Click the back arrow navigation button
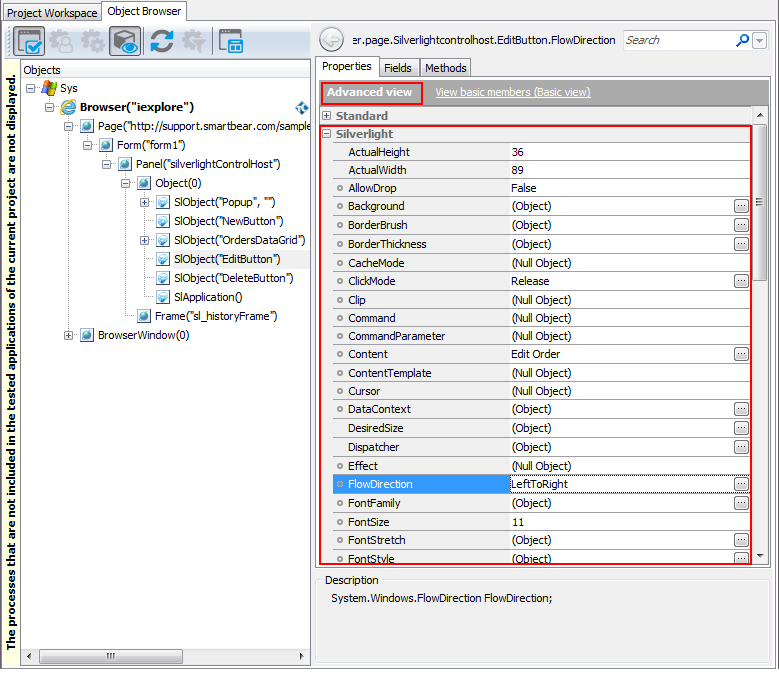 pos(331,40)
